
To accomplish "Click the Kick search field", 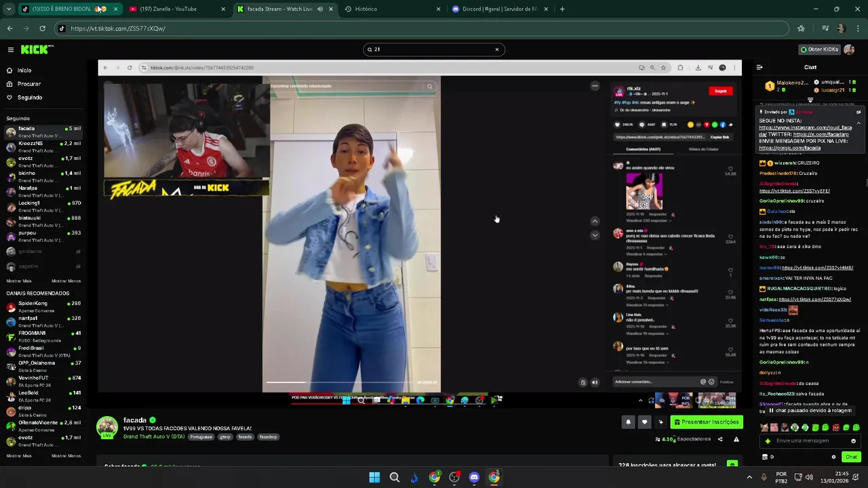I will 434,49.
